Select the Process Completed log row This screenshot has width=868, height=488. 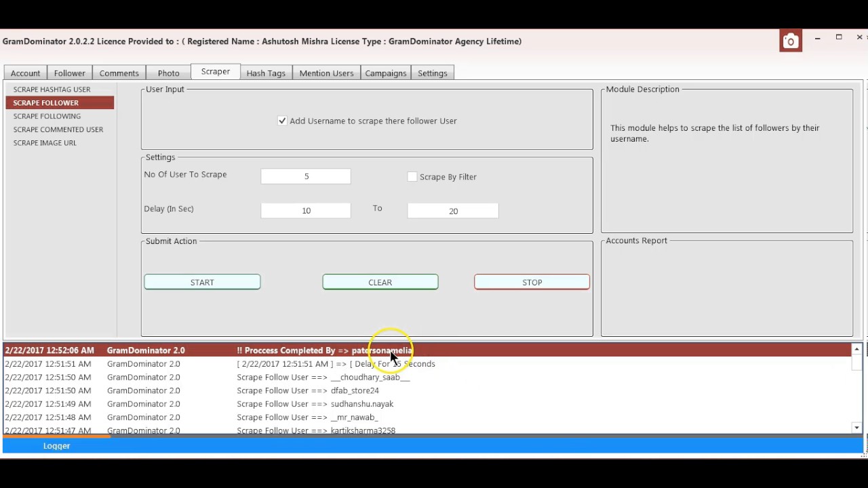click(428, 350)
